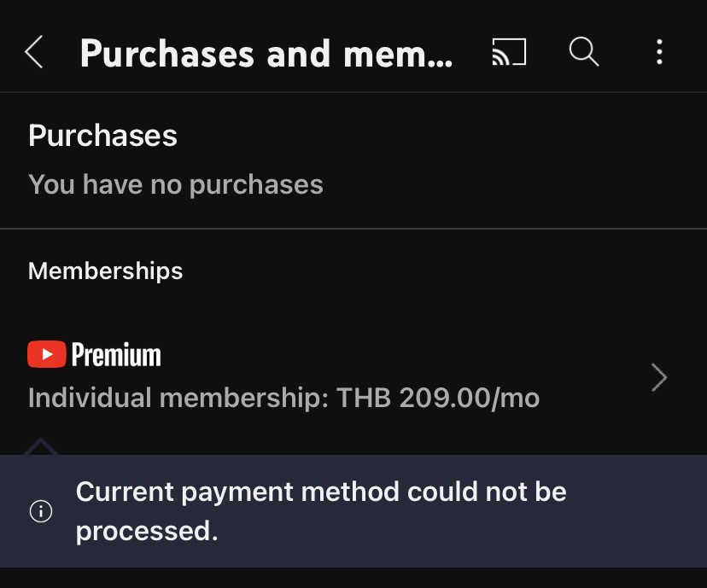Open the three-dot more options menu
Screen dimensions: 707x588
pyautogui.click(x=659, y=53)
